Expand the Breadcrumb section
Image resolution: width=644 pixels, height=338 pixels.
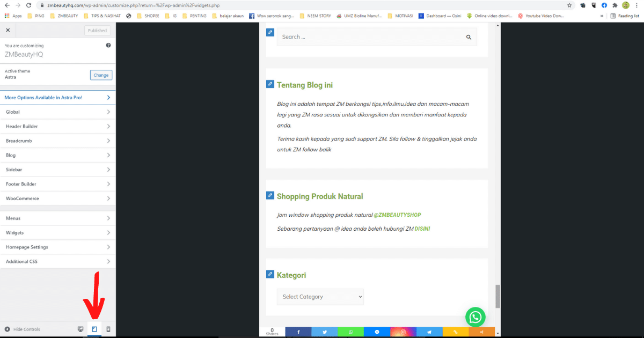tap(58, 141)
